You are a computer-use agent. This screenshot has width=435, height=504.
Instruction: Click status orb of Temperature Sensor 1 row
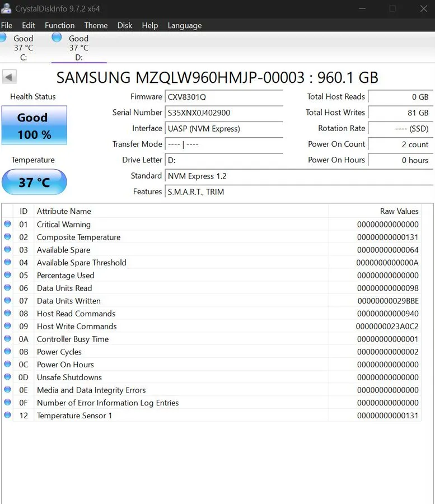point(8,415)
